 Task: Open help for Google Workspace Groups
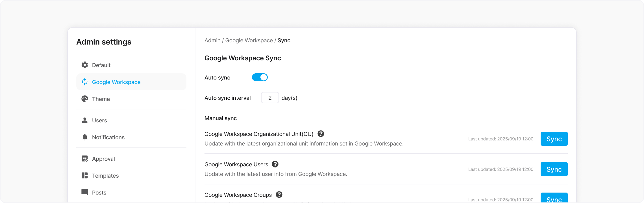tap(279, 195)
